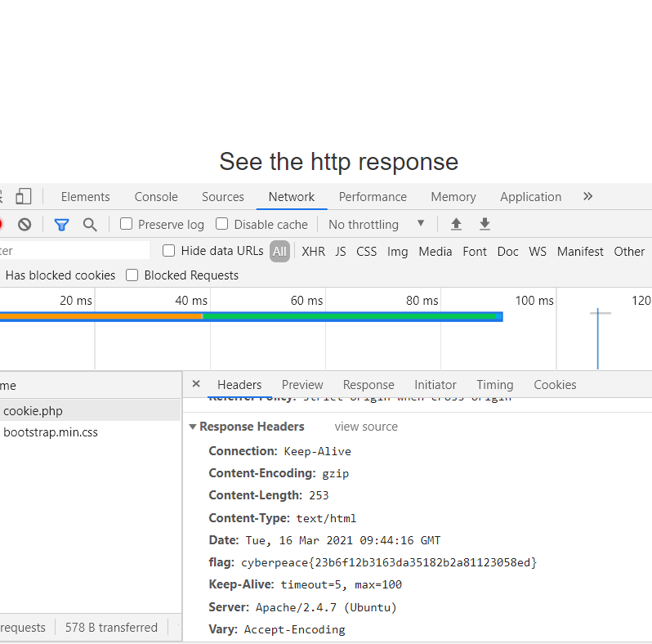Click the Vary Accept-Encoding value
Screen dimensions: 652x644
point(294,630)
